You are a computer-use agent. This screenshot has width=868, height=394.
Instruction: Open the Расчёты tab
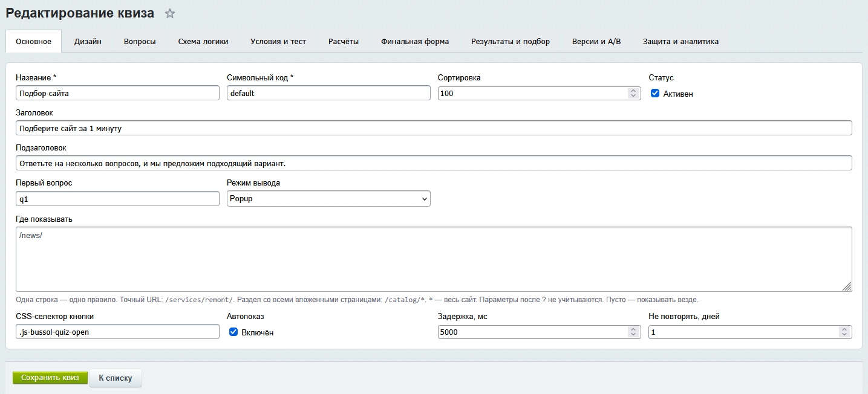pos(344,42)
